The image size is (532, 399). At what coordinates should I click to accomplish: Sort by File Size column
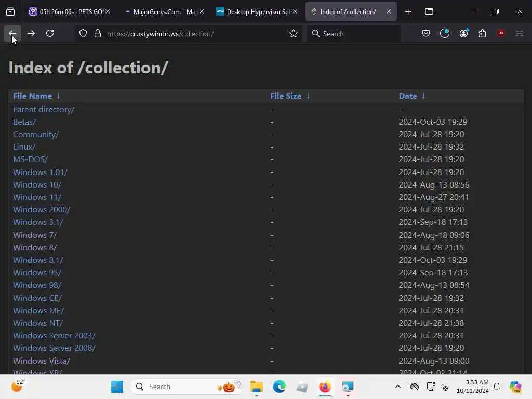(286, 96)
